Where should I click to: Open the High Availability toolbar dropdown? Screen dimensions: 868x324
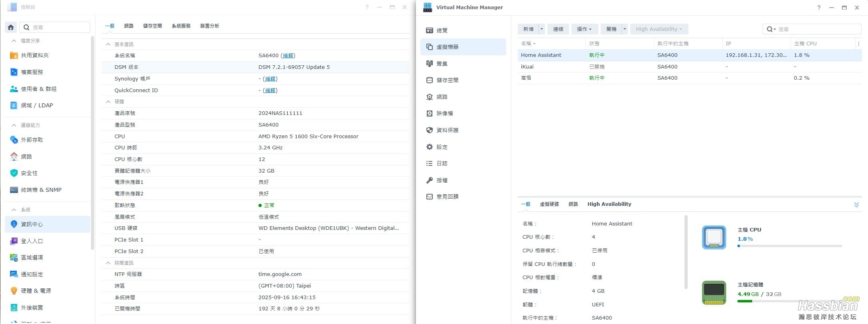659,29
